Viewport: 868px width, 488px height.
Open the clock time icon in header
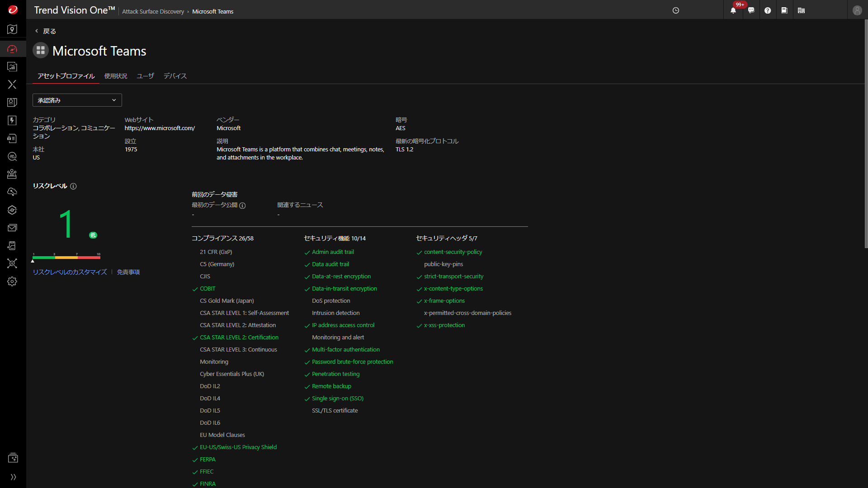[x=676, y=10]
